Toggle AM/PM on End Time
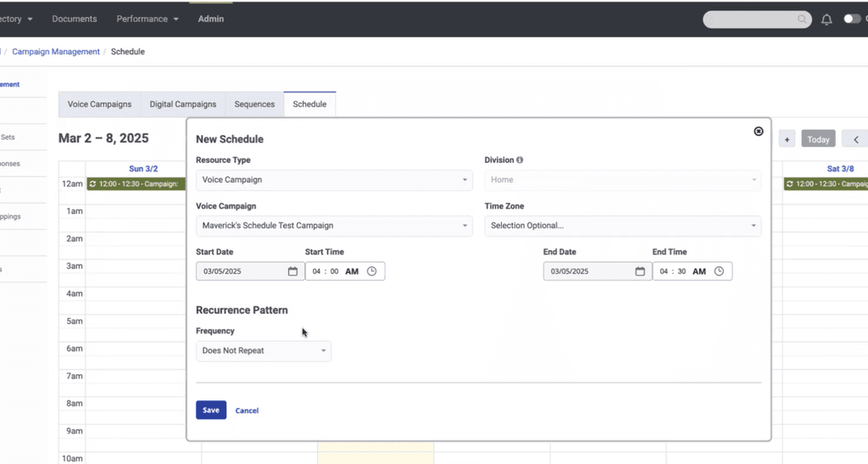Viewport: 868px width, 464px height. point(699,271)
